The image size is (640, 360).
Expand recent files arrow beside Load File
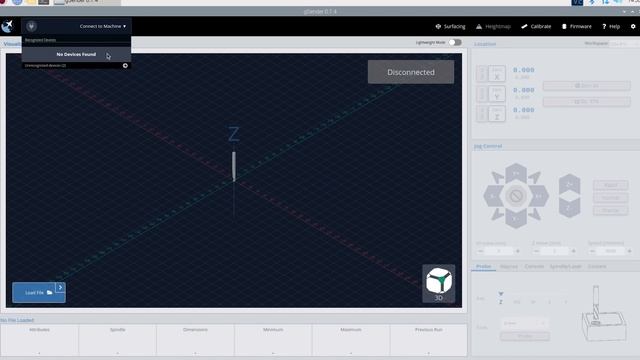pos(60,287)
